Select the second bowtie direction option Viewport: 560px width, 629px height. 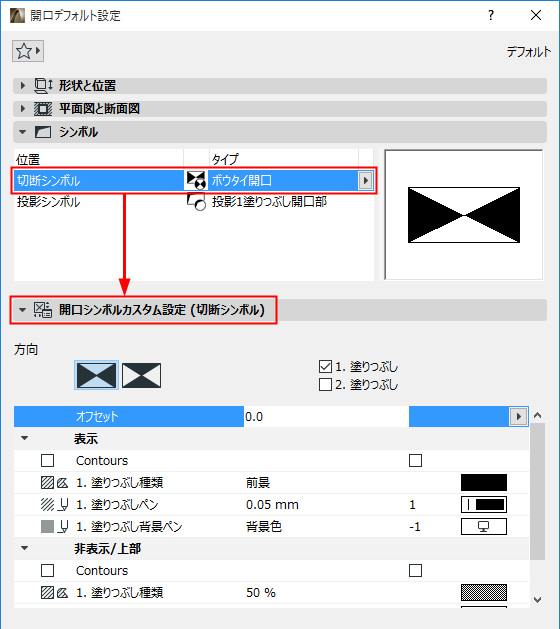click(141, 375)
